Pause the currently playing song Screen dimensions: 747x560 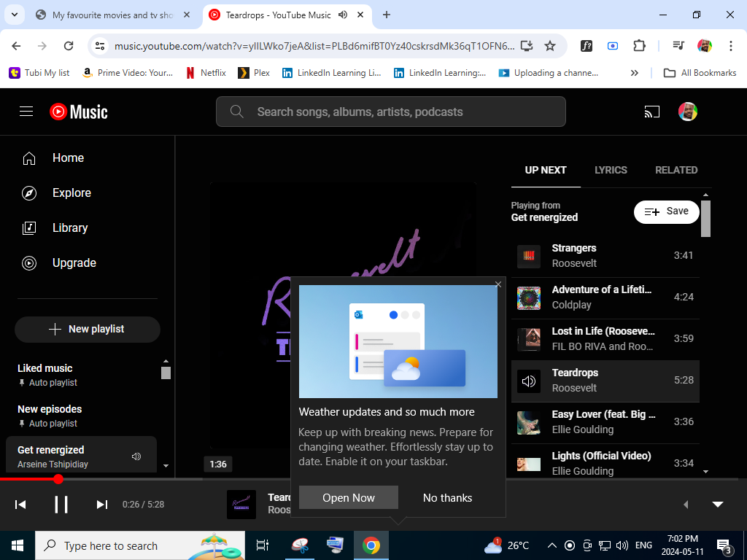pyautogui.click(x=61, y=505)
